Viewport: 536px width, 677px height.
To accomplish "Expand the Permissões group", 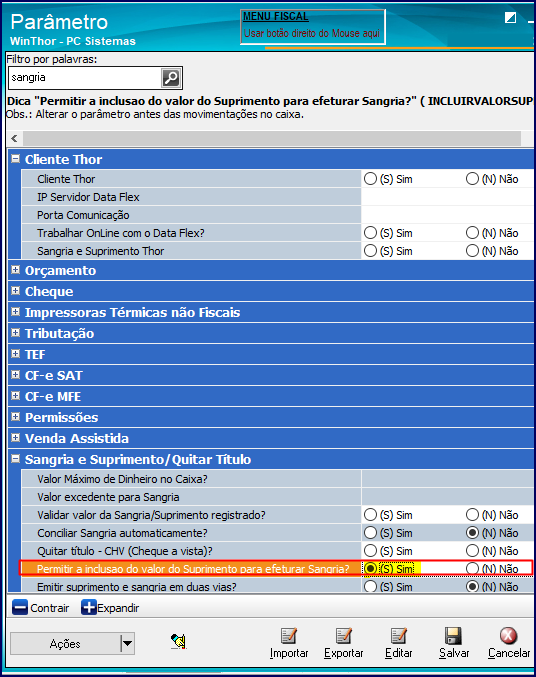I will click(x=16, y=417).
